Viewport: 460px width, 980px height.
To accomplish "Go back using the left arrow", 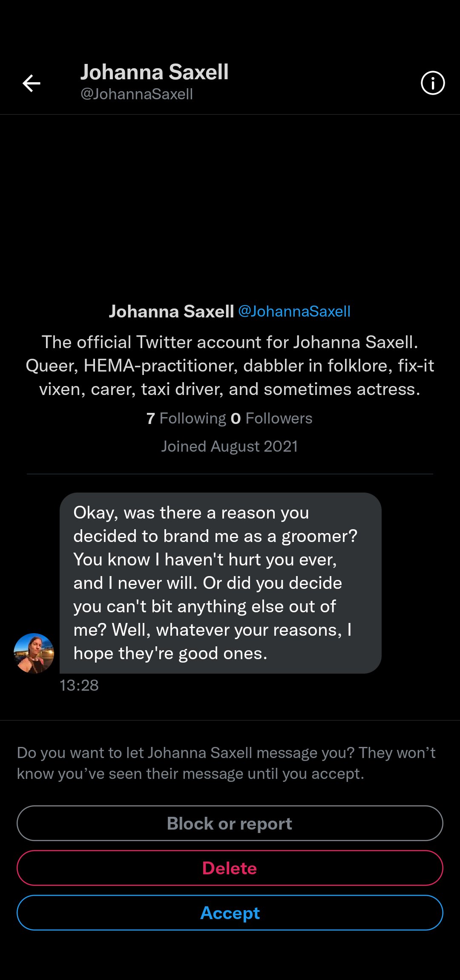I will pyautogui.click(x=32, y=83).
